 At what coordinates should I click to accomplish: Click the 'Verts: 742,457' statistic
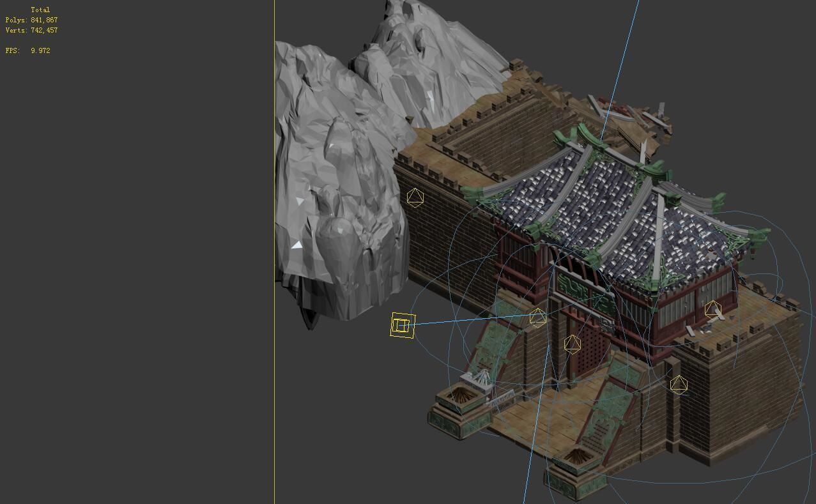click(x=31, y=31)
